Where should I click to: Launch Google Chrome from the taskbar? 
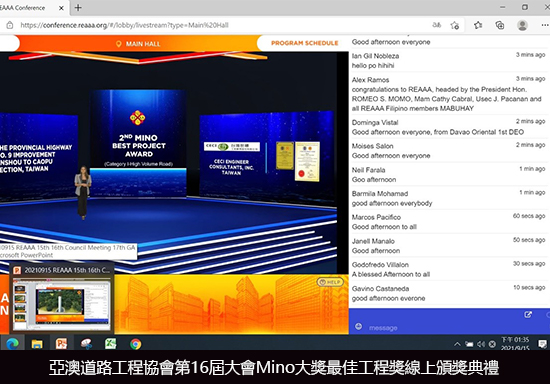point(136,344)
